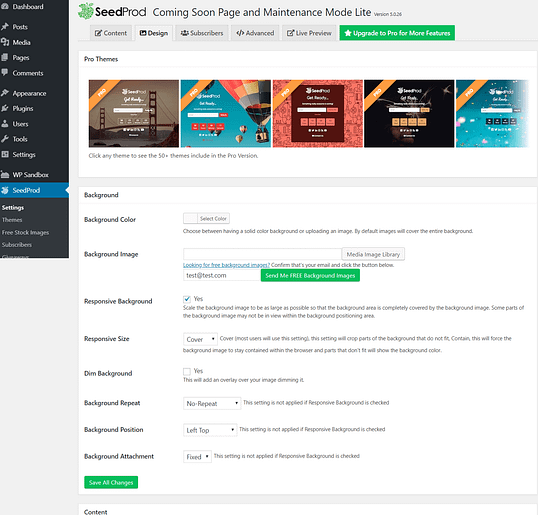Open Free Stock Images submenu item
This screenshot has width=538, height=515.
click(25, 233)
